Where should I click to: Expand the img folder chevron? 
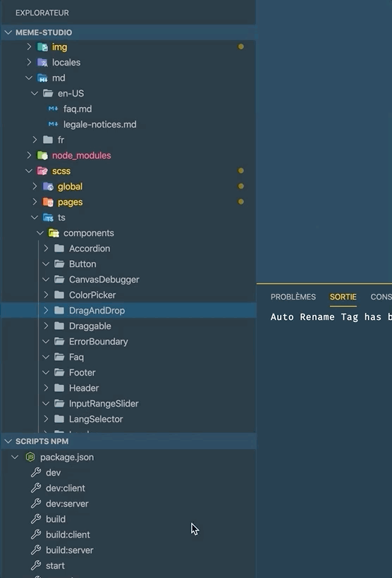click(x=29, y=47)
